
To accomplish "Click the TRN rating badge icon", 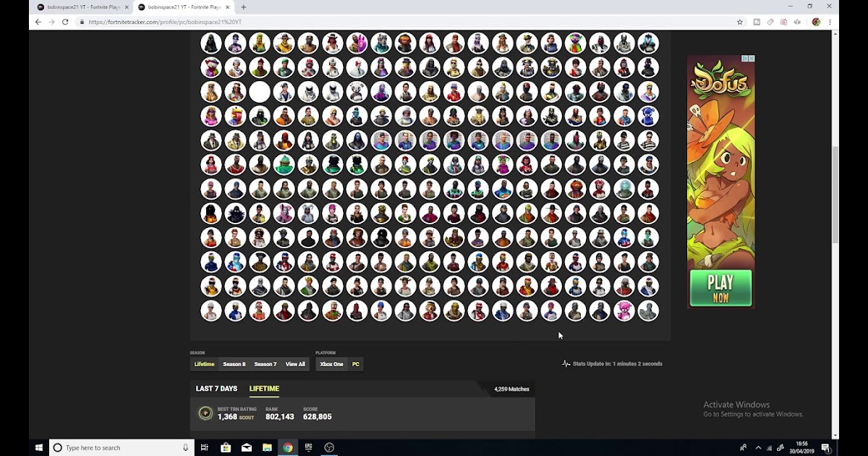I will pyautogui.click(x=205, y=414).
